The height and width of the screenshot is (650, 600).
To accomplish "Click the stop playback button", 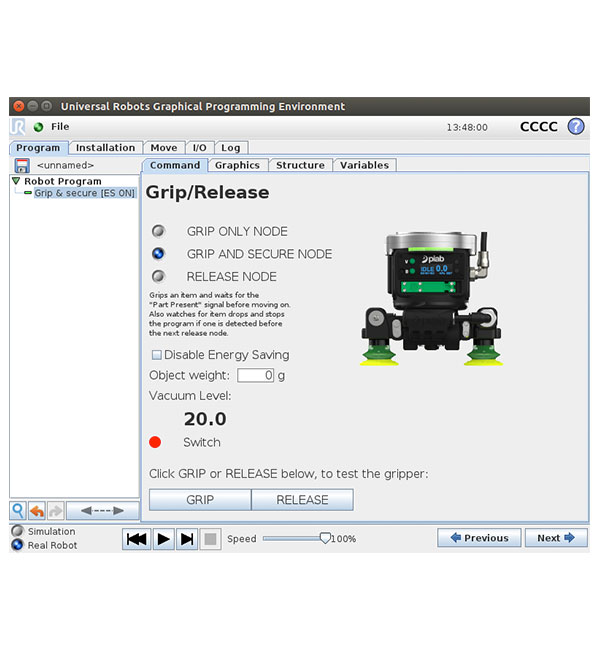I will tap(211, 539).
